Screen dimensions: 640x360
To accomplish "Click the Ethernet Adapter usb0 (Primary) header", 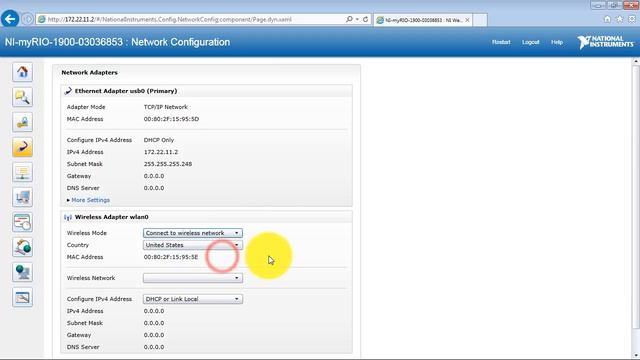I will [x=126, y=91].
